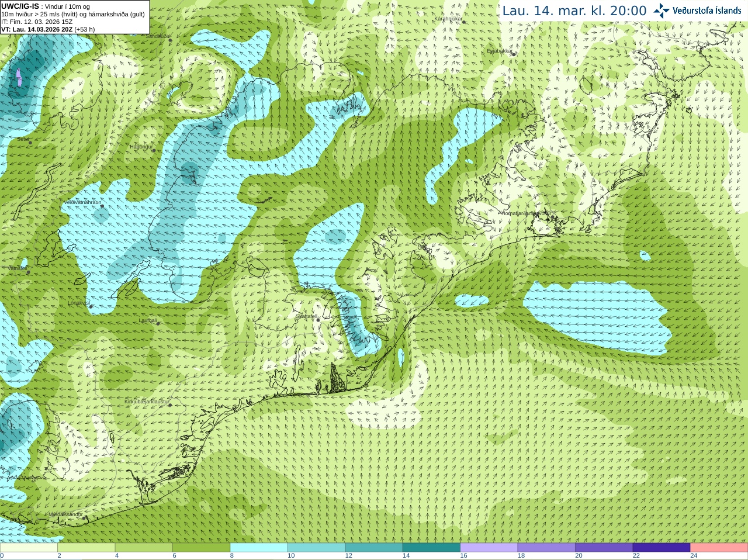
Task: Click the 12–14 m/s teal legend swatch
Action: 374,548
